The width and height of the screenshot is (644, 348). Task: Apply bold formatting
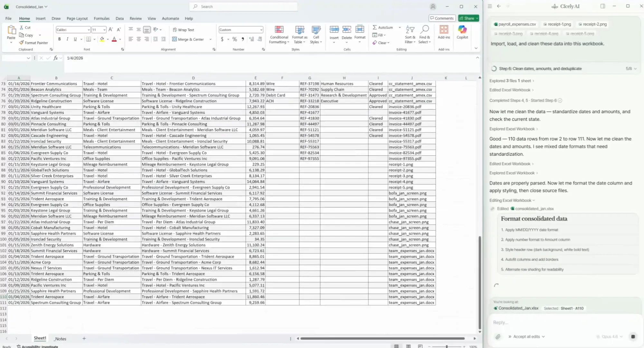pyautogui.click(x=60, y=39)
